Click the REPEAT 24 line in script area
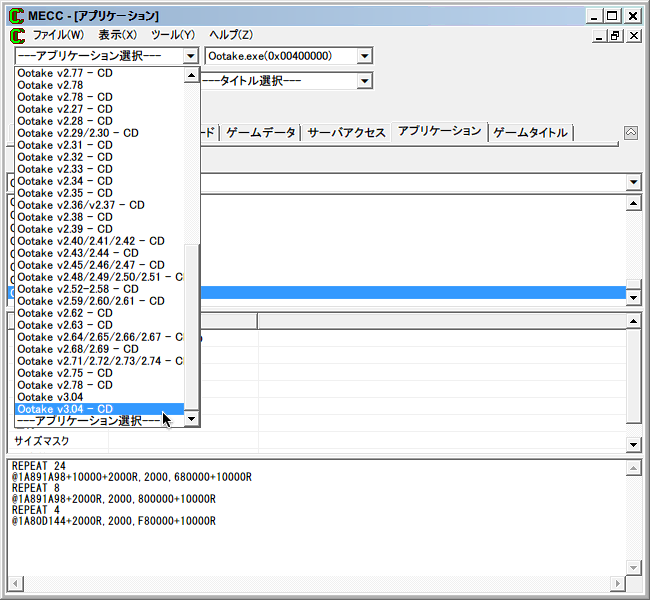Screen dimensions: 650x600 39,466
